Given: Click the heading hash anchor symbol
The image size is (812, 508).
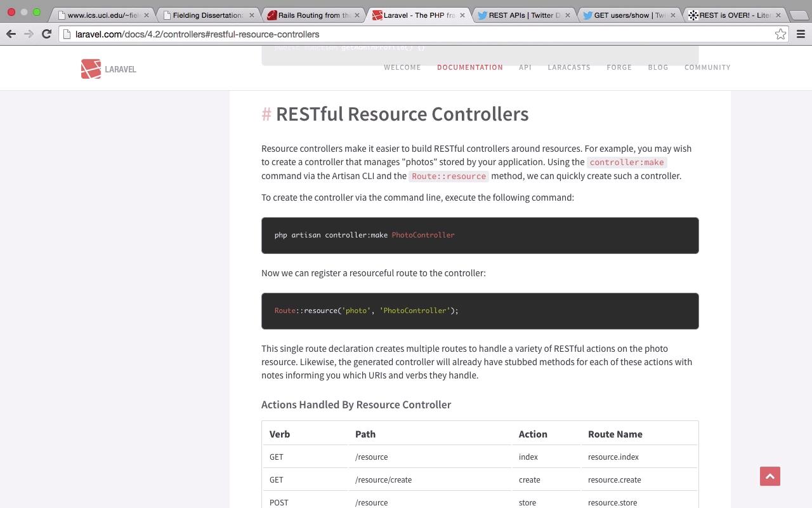Looking at the screenshot, I should 266,114.
